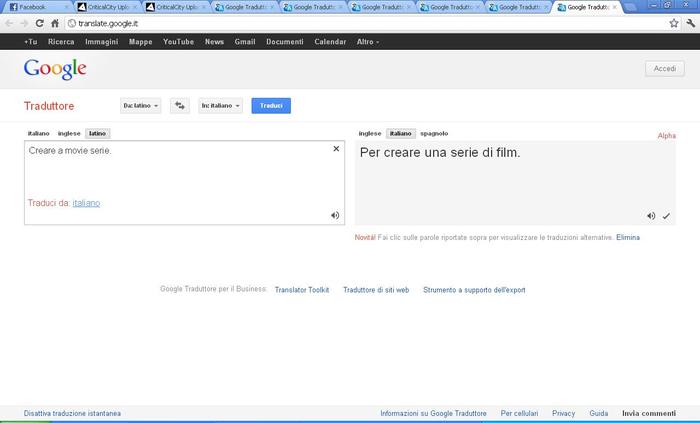Open News in the Google bar
Screen dimensions: 700x423
click(x=214, y=41)
